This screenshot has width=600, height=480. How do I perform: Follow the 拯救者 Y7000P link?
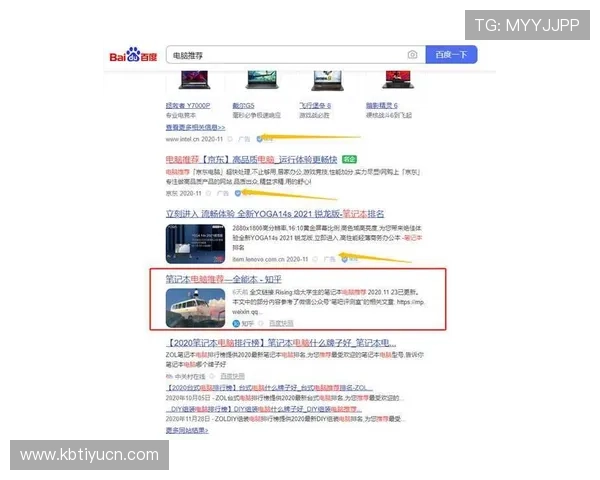[x=188, y=106]
